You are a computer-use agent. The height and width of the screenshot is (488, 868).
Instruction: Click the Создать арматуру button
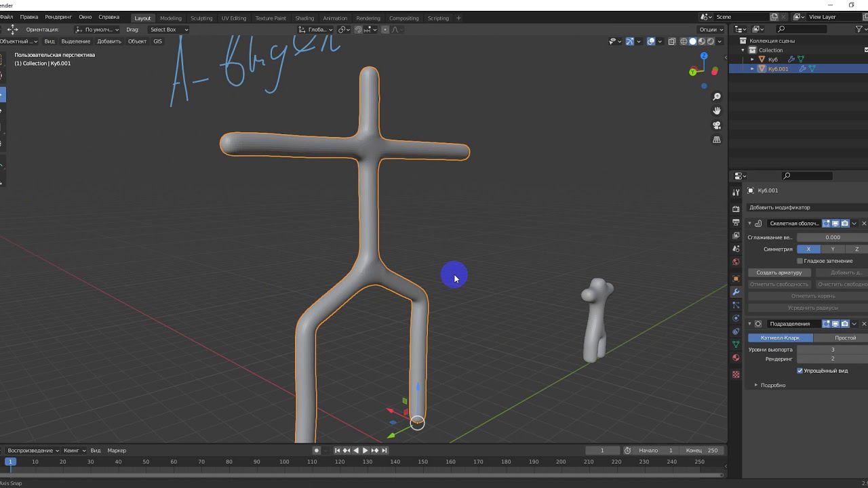[x=779, y=272]
